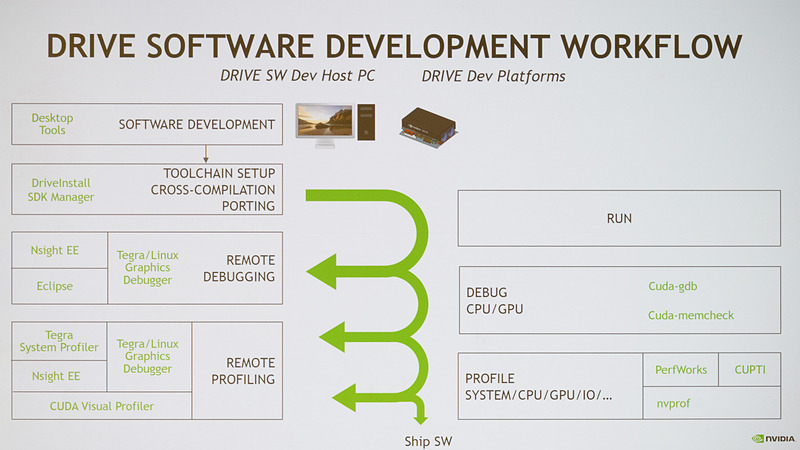Click the 'Ship SW' caption
The width and height of the screenshot is (800, 450).
coord(428,441)
